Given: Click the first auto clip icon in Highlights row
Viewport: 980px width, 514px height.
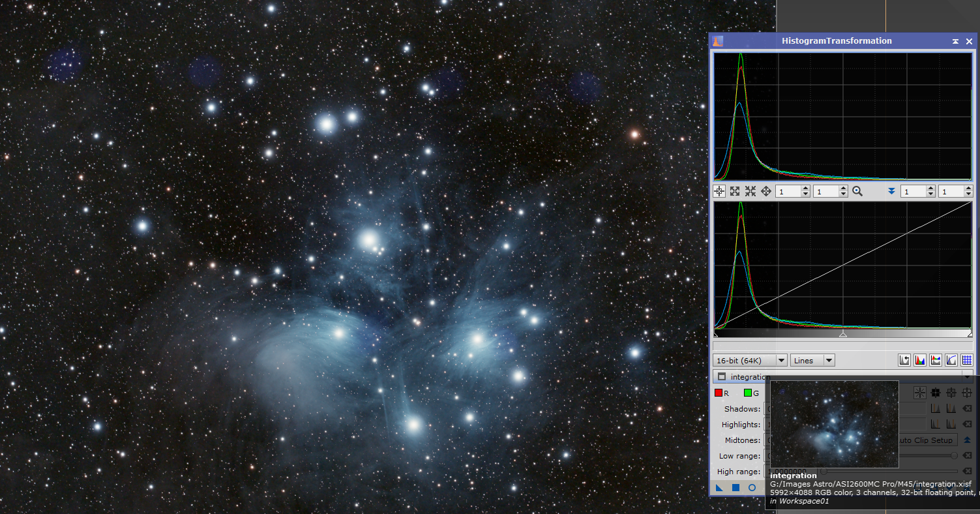Looking at the screenshot, I should click(x=935, y=425).
